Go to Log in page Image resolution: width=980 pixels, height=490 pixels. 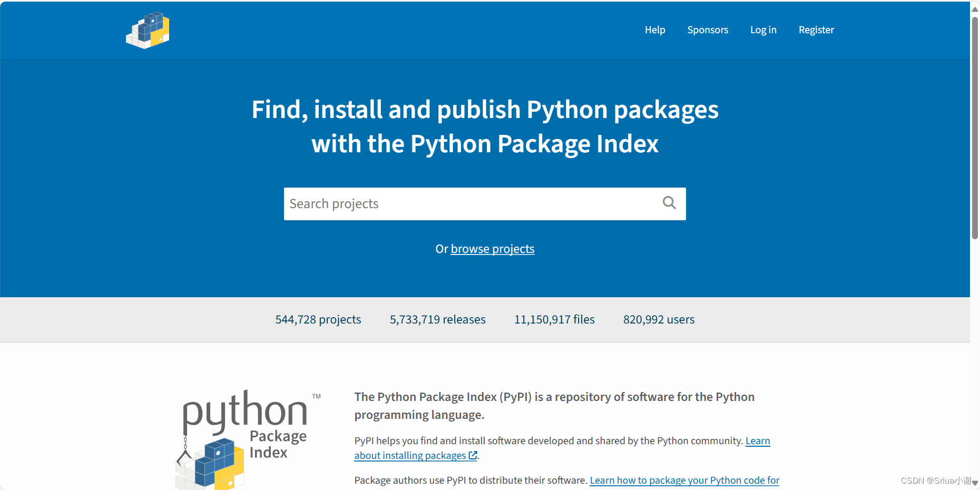tap(763, 30)
